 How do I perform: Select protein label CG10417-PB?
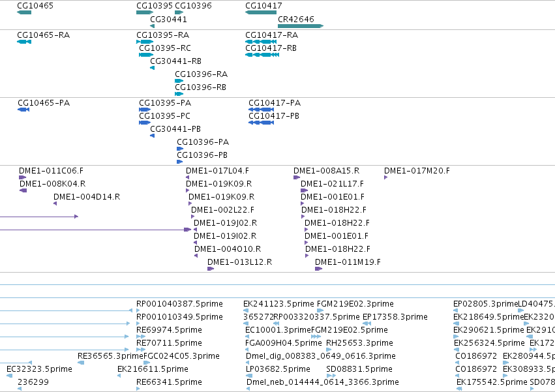coord(274,116)
